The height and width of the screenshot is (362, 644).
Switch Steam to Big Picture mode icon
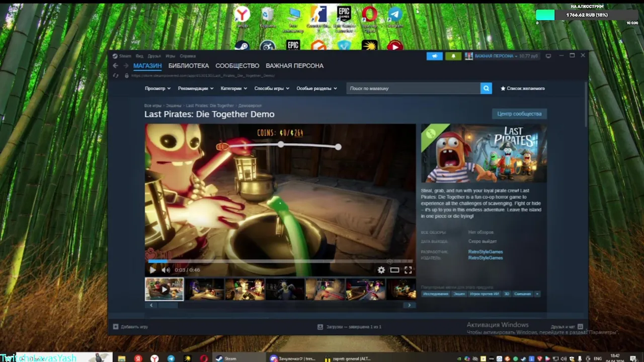(x=548, y=56)
